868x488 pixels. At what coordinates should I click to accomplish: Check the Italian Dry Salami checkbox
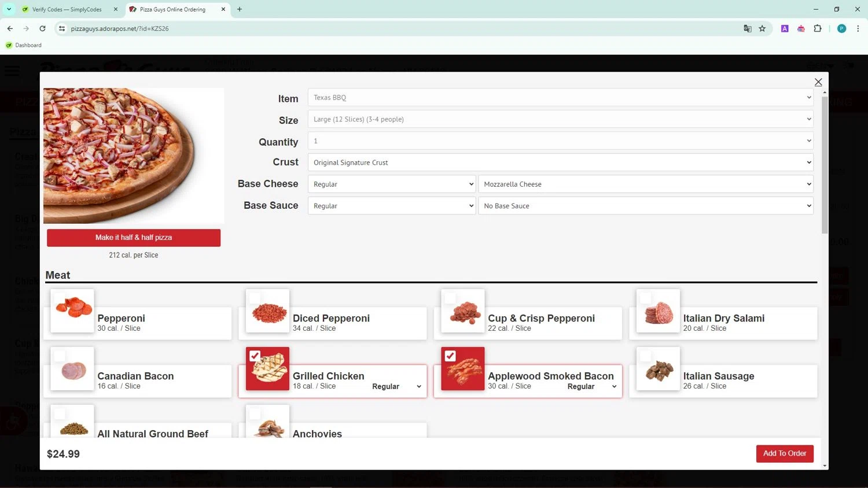(x=645, y=298)
